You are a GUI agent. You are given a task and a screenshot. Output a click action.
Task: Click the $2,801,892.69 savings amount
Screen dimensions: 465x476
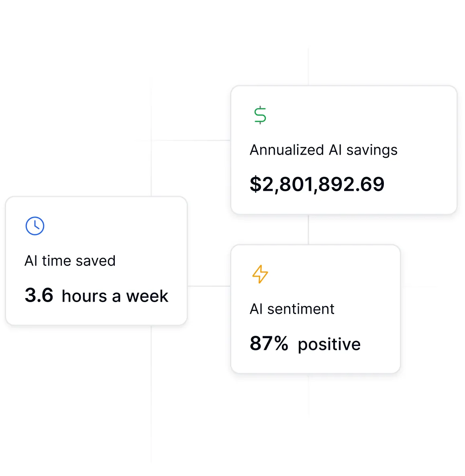pos(317,184)
